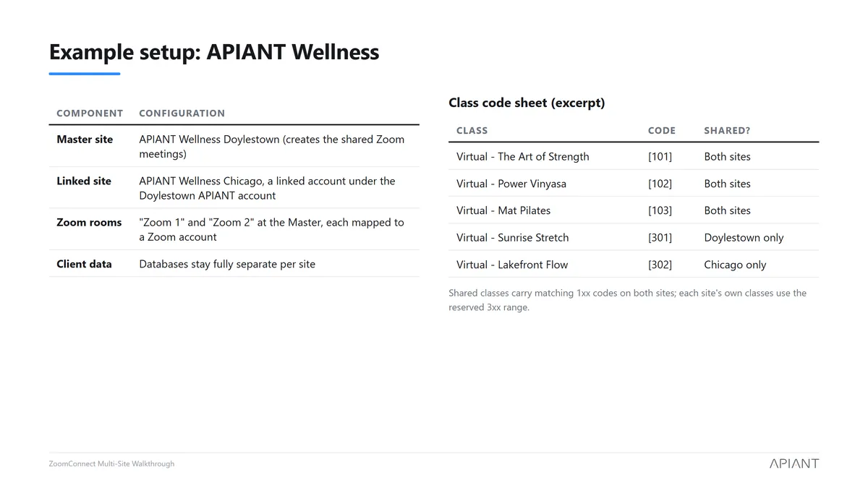Click the COMPONENT column header

click(90, 113)
